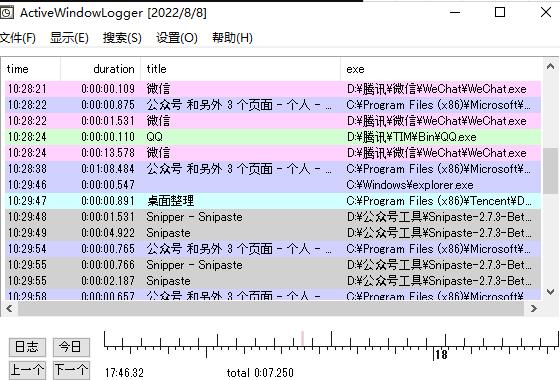
Task: Select the 微信 row with duration 0:00:01.531
Action: click(273, 121)
